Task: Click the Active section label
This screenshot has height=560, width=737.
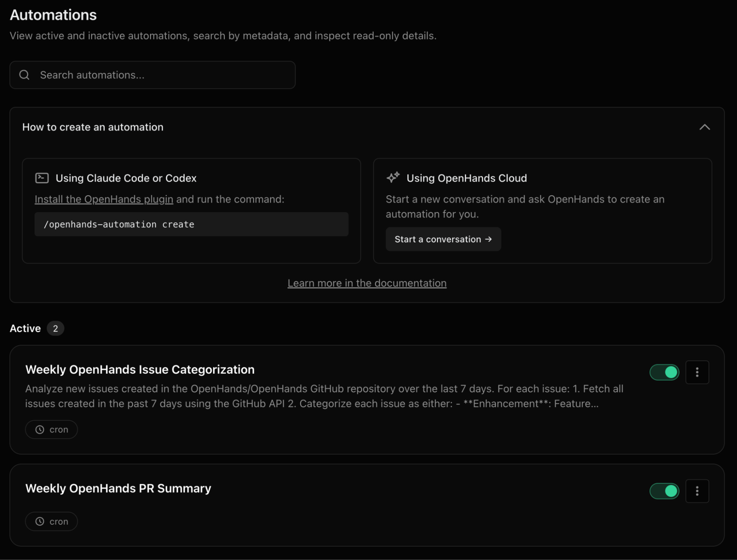Action: tap(25, 328)
